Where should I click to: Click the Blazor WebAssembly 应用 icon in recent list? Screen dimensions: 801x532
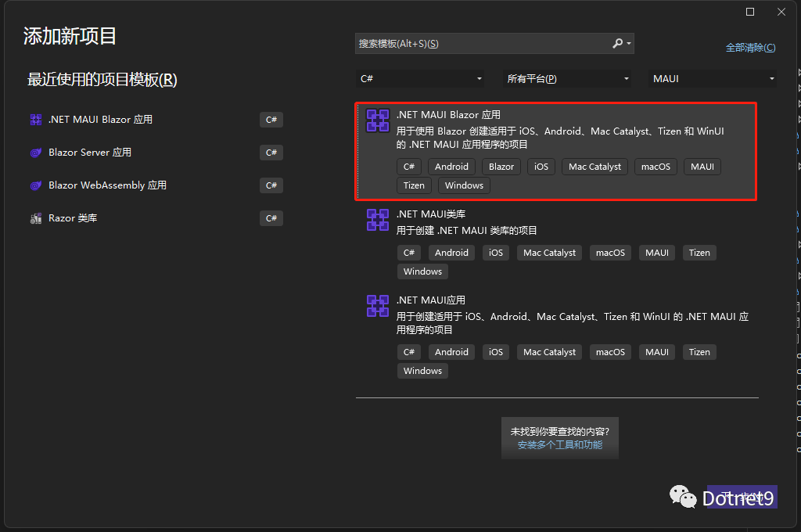click(x=36, y=185)
